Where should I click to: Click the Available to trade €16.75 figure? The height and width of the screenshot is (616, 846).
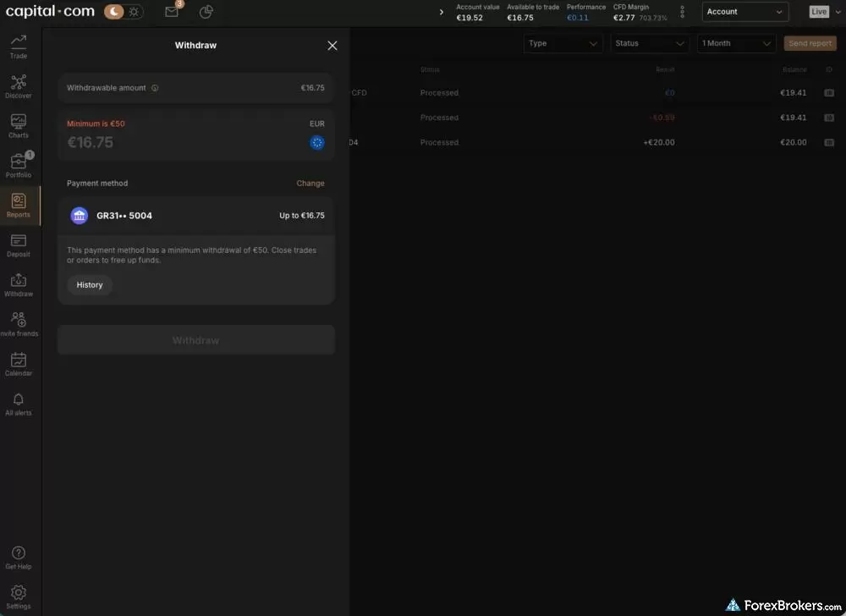pos(520,18)
